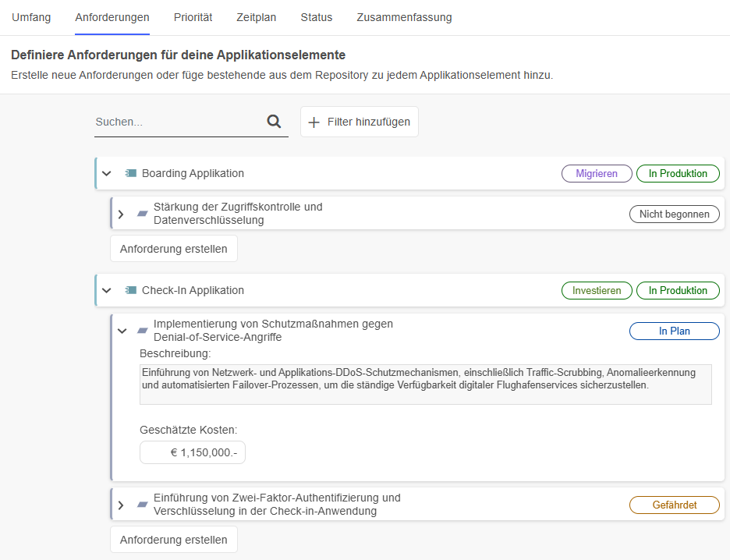Image resolution: width=730 pixels, height=560 pixels.
Task: Click the search magnifier icon
Action: point(274,122)
